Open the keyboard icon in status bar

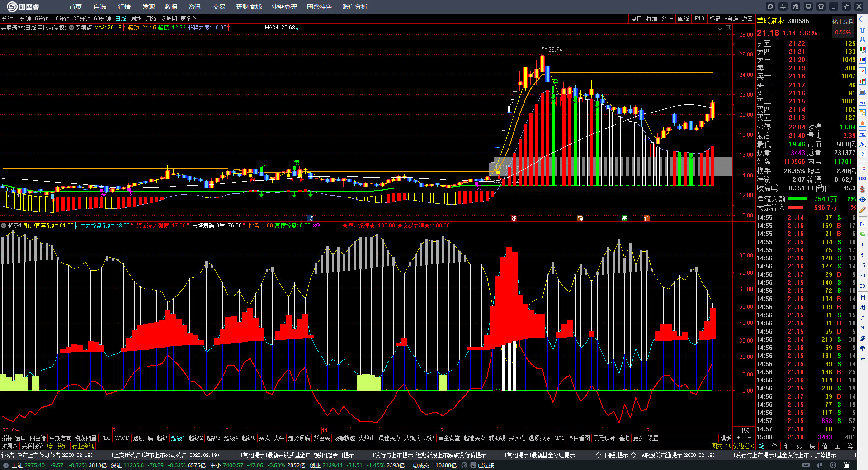pyautogui.click(x=806, y=465)
